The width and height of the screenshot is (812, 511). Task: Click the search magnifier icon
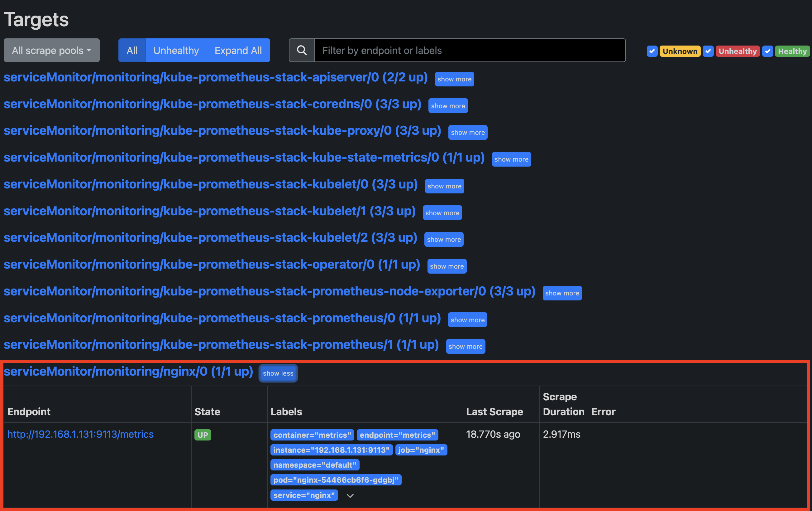click(x=302, y=51)
